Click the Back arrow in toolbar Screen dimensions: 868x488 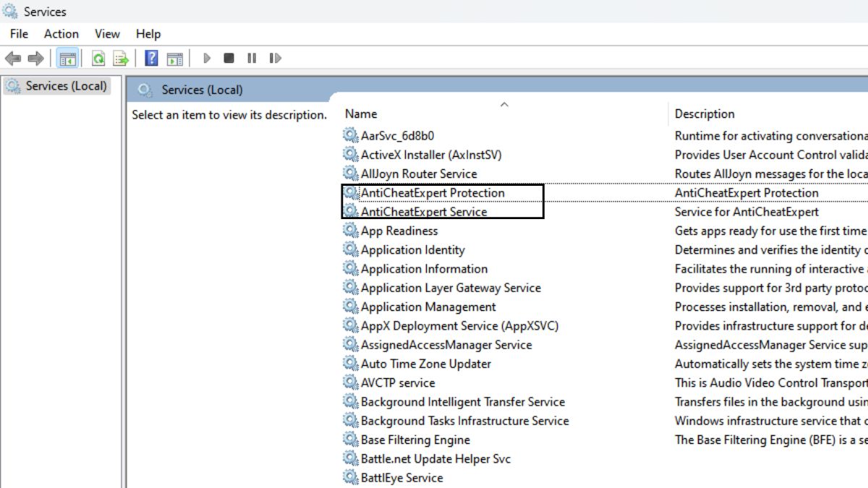[x=13, y=59]
